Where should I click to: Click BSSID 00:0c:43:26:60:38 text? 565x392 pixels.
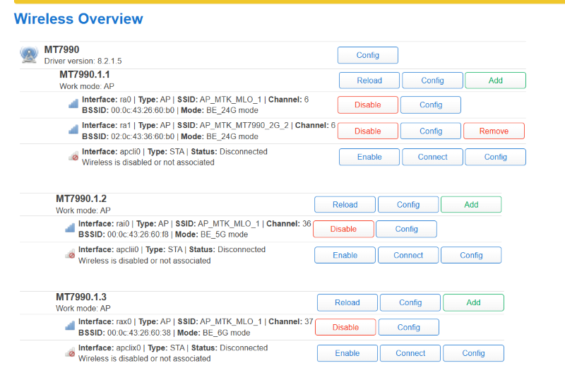pos(125,333)
